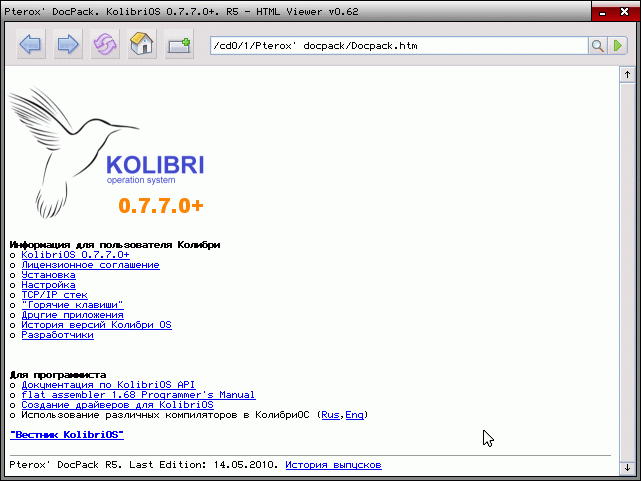
Task: Click the heading Информация для пользователя Колибри
Action: click(115, 245)
